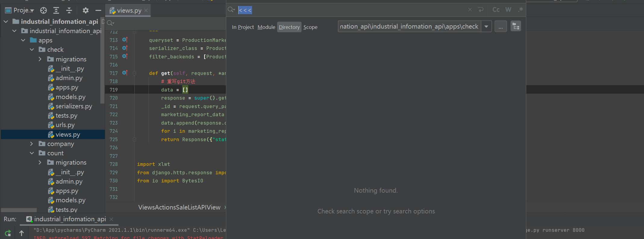Fold the get method at line 717
Image resolution: width=644 pixels, height=239 pixels.
point(134,73)
